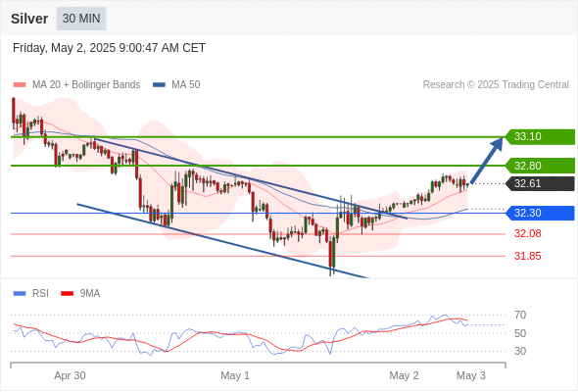The width and height of the screenshot is (578, 392).
Task: Click the Apr 30 time axis label
Action: (x=70, y=375)
